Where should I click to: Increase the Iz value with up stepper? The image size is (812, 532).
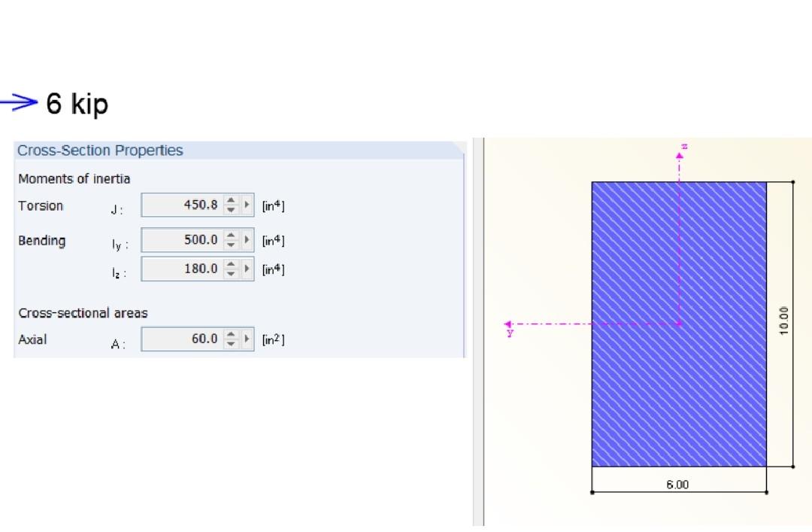coord(232,265)
